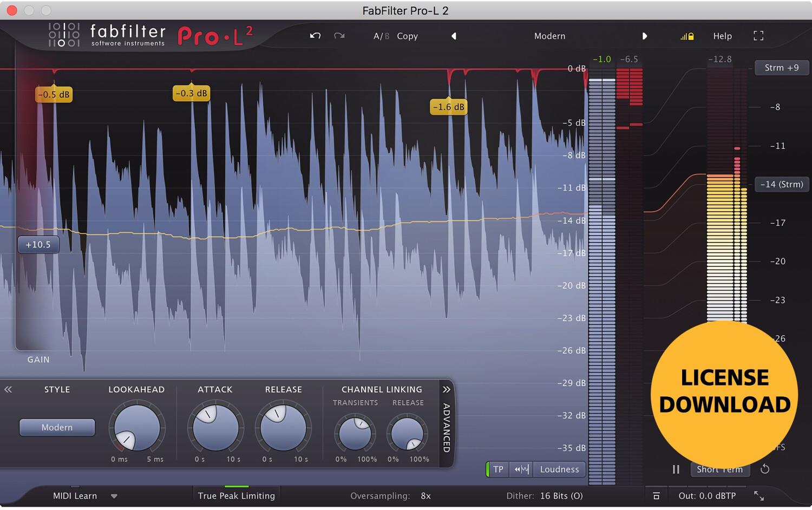Click the yellow lock icon near Help

(687, 36)
